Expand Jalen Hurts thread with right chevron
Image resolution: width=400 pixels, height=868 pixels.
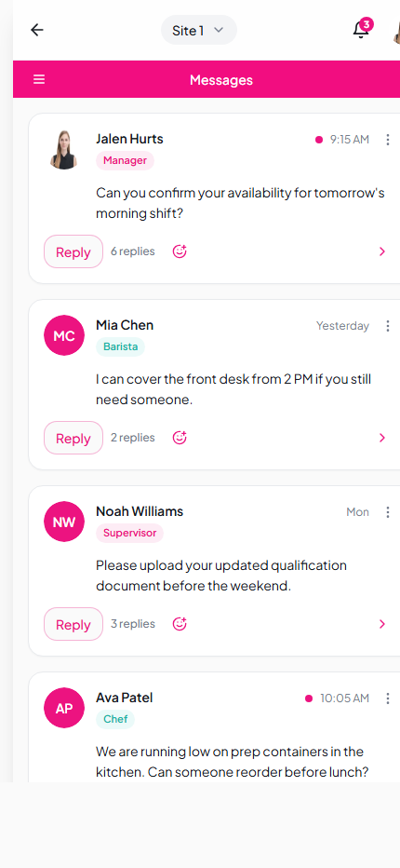tap(381, 251)
